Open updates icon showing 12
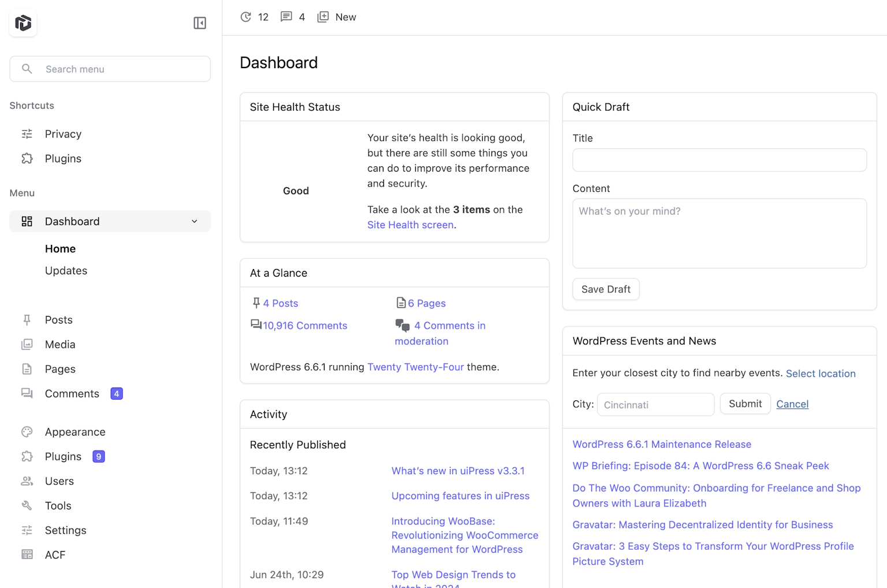This screenshot has width=887, height=588. coord(246,17)
